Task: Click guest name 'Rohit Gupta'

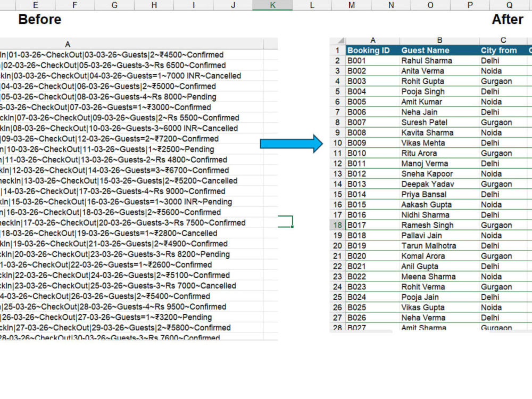Action: click(x=439, y=81)
